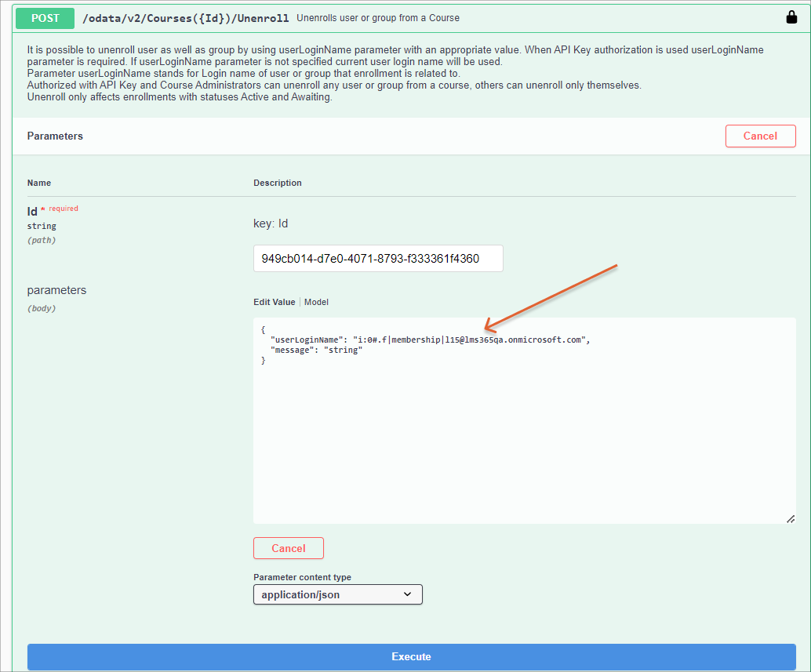The height and width of the screenshot is (672, 811).
Task: Click the blue Execute button
Action: [411, 656]
